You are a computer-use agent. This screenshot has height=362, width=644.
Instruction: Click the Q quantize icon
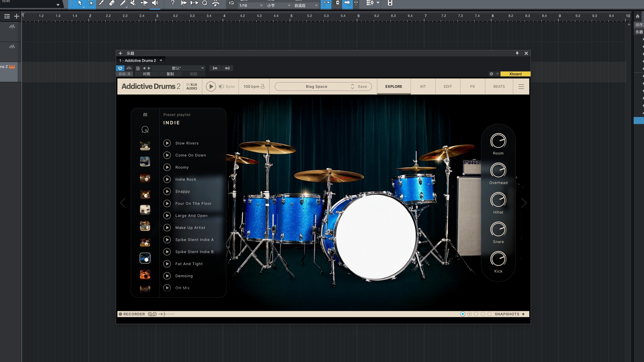[x=205, y=3]
